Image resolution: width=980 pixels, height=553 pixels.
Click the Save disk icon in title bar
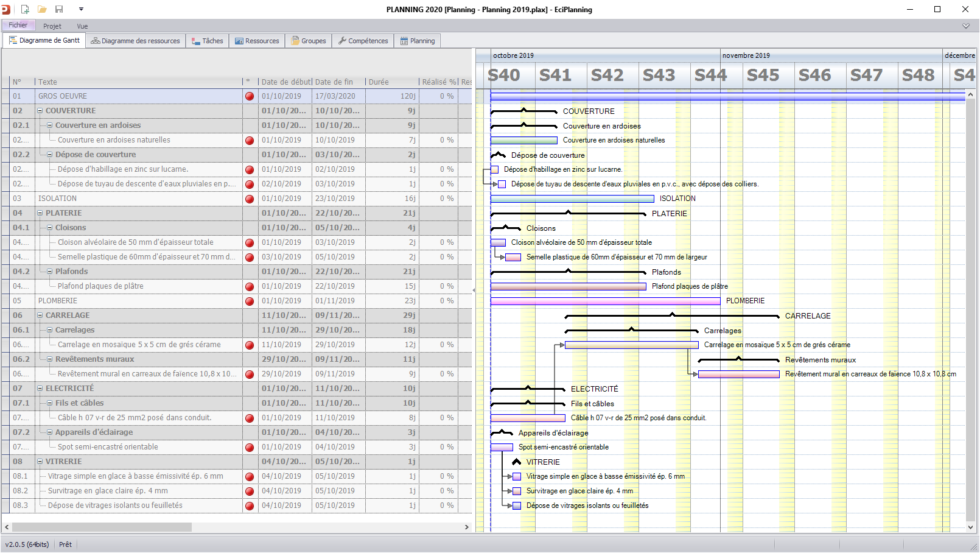point(59,9)
